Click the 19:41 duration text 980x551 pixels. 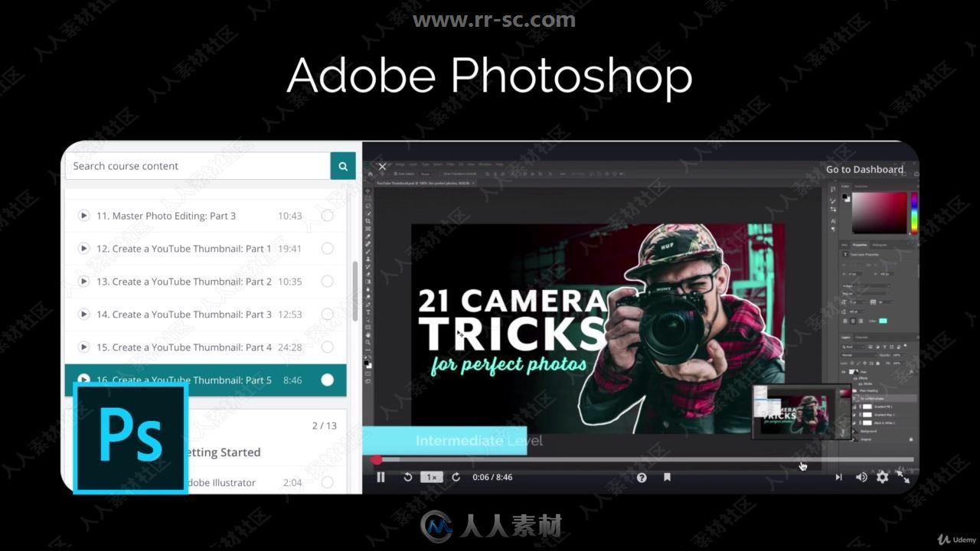[289, 249]
